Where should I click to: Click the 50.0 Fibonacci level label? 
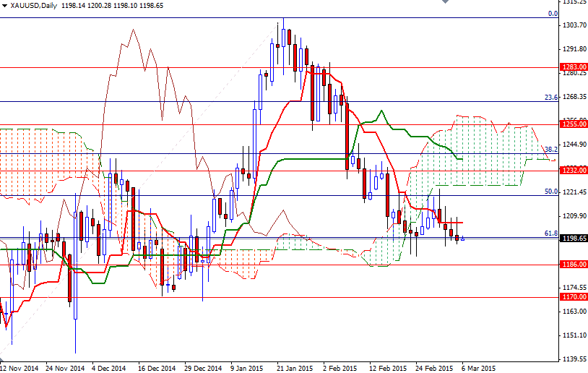(x=551, y=192)
